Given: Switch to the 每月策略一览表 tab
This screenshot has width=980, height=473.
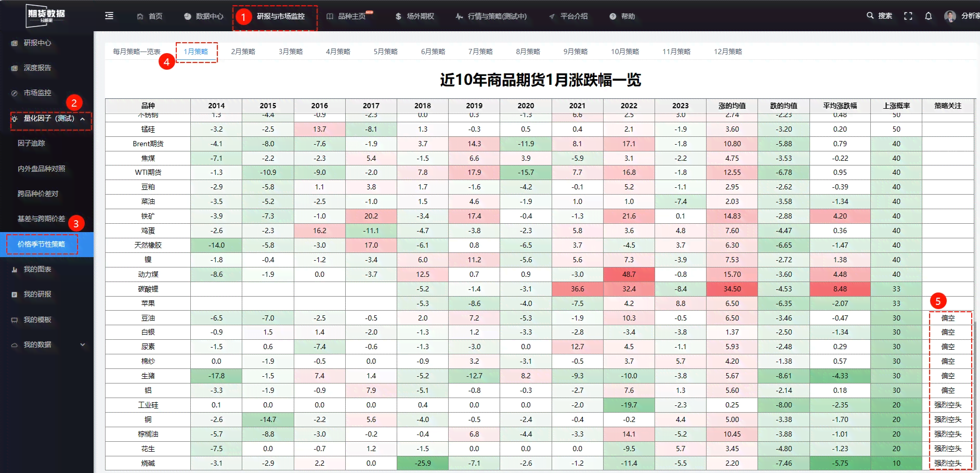Looking at the screenshot, I should pyautogui.click(x=137, y=52).
